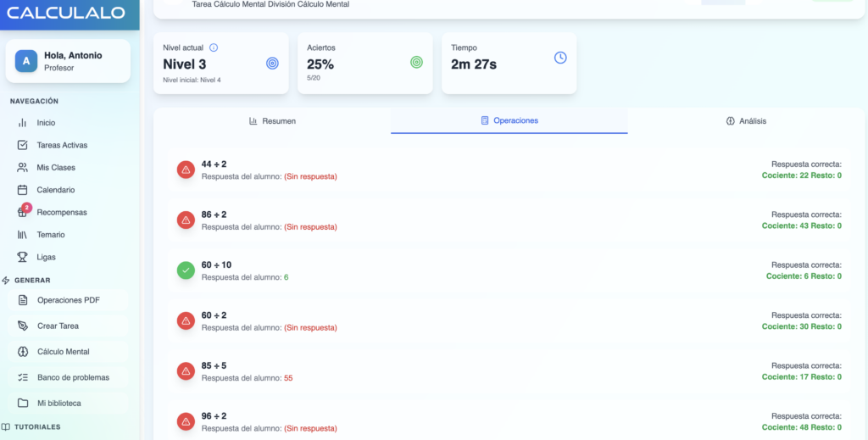Screen dimensions: 868x440
Task: Click Cociente: 30 Resto: 0 answer
Action: point(802,326)
